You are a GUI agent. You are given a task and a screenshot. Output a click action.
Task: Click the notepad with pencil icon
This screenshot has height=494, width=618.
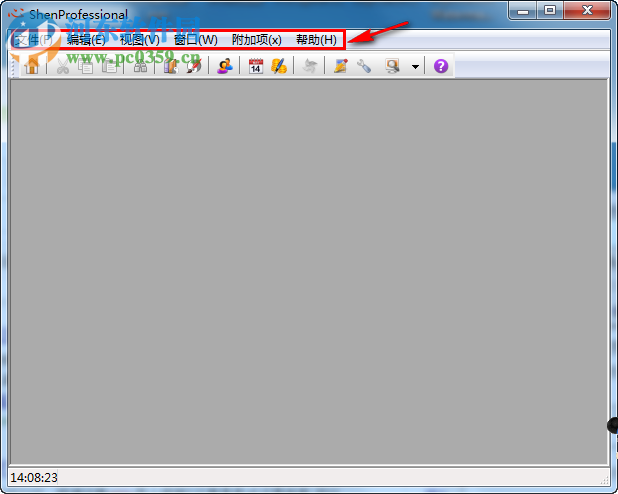(x=341, y=66)
